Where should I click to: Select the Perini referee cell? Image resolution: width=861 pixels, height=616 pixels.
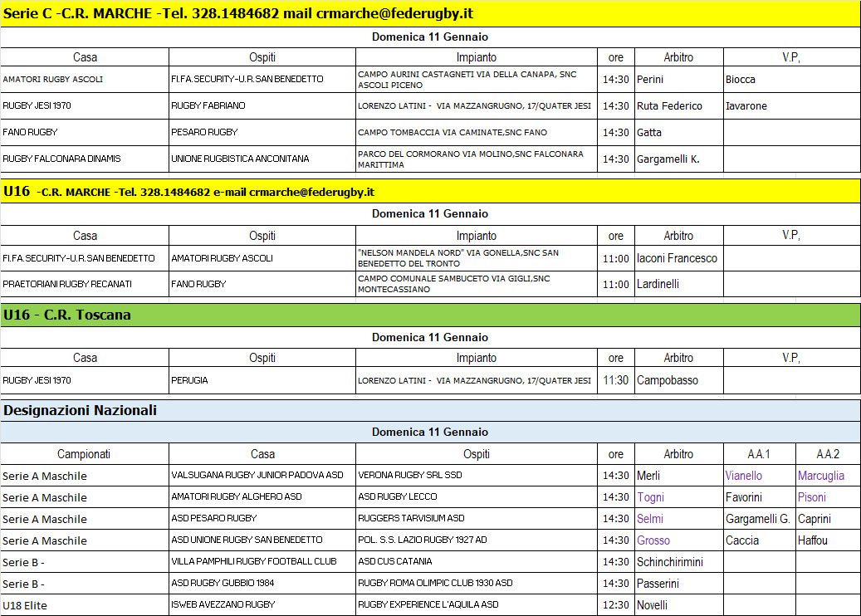(x=652, y=80)
